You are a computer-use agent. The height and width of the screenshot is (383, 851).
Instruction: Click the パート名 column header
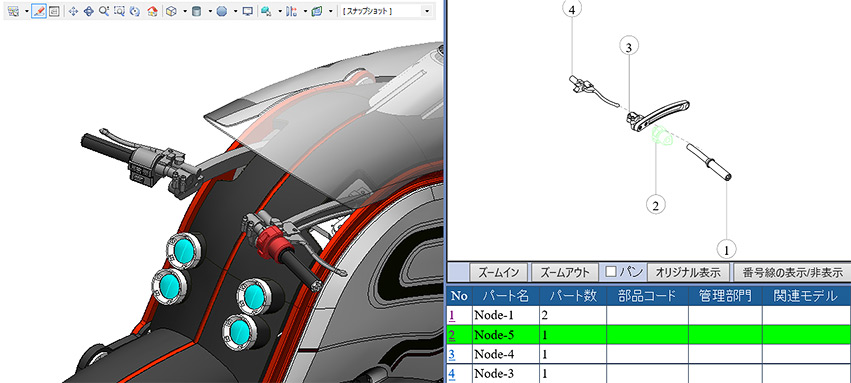pyautogui.click(x=504, y=296)
